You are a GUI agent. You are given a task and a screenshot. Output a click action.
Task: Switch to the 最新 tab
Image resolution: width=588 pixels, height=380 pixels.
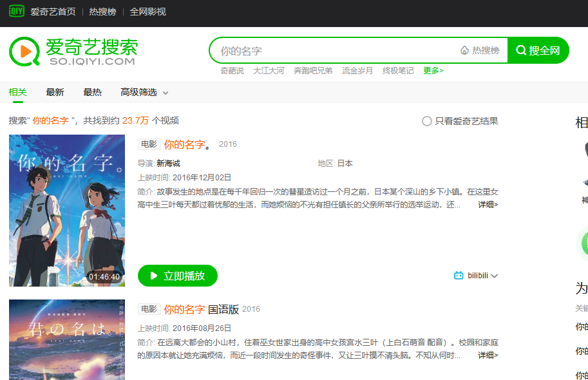coord(55,92)
